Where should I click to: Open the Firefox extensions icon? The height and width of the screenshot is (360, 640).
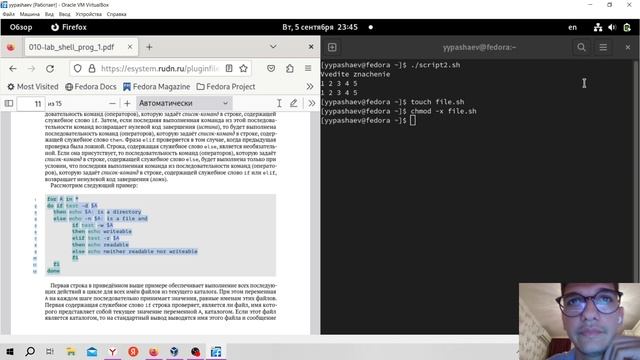[x=290, y=69]
